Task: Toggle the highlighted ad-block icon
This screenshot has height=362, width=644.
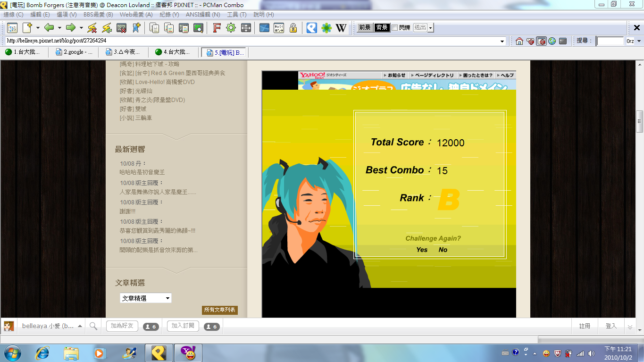Action: [x=541, y=41]
